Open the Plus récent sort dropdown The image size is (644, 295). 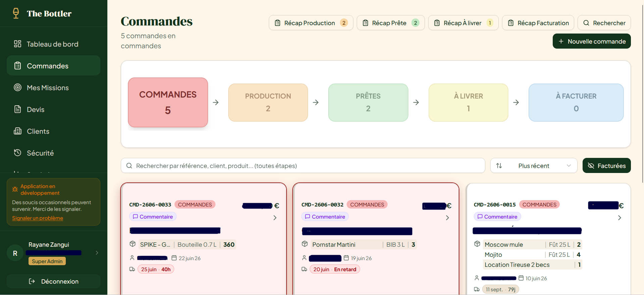pos(534,166)
